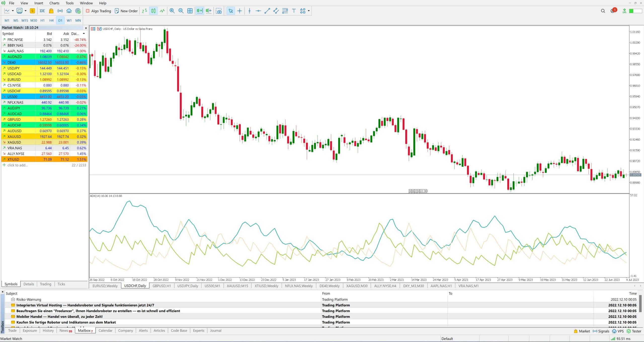Toggle chart auto scroll
This screenshot has width=644, height=342.
(x=199, y=11)
